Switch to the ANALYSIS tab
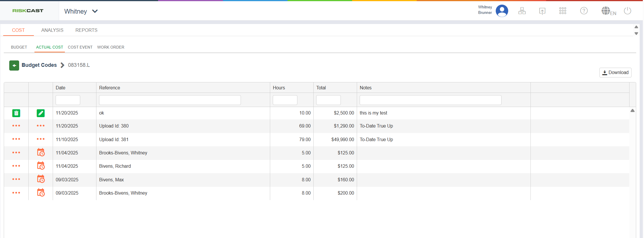Image resolution: width=644 pixels, height=238 pixels. click(52, 30)
